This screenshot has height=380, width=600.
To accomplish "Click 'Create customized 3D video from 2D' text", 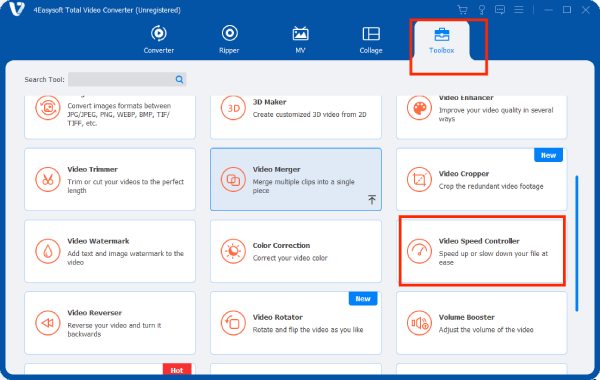I will pyautogui.click(x=309, y=114).
